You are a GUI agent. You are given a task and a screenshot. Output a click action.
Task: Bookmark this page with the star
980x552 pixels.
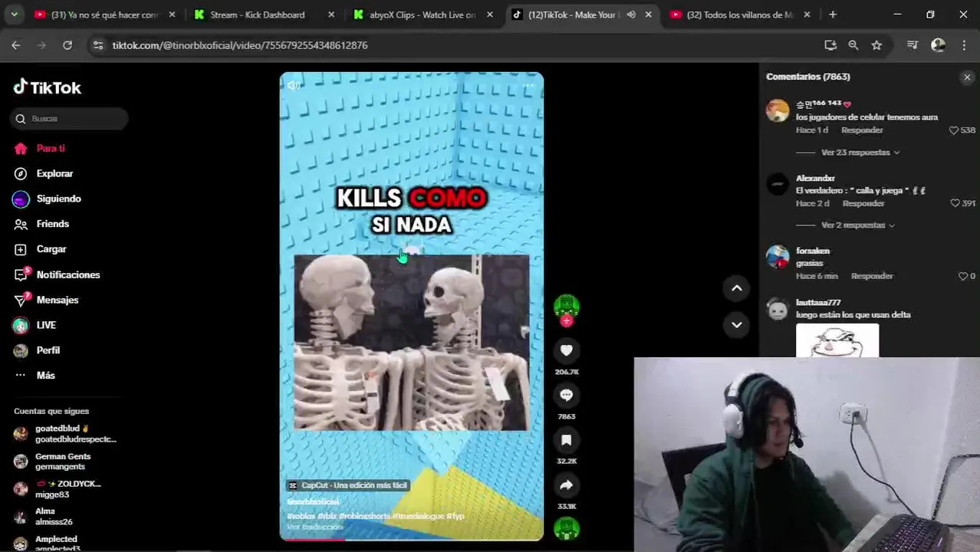(x=876, y=45)
